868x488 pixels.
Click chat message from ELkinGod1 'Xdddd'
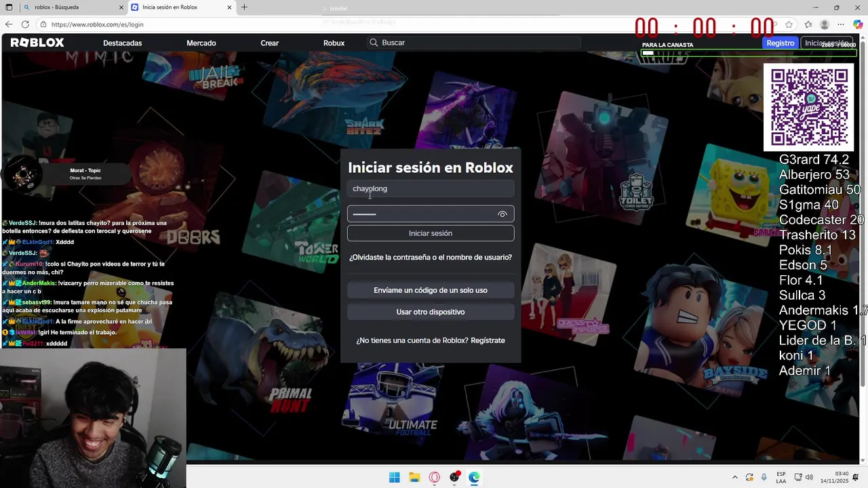click(38, 242)
